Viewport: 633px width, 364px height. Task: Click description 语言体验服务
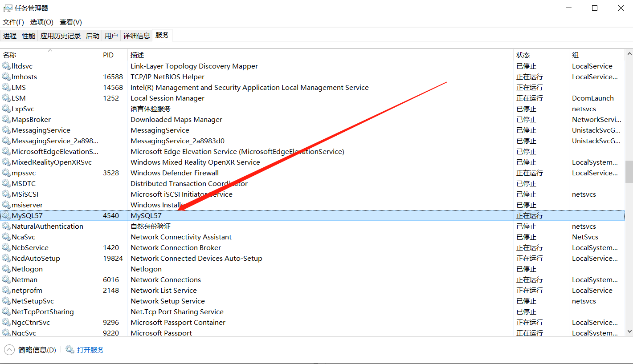click(x=151, y=109)
